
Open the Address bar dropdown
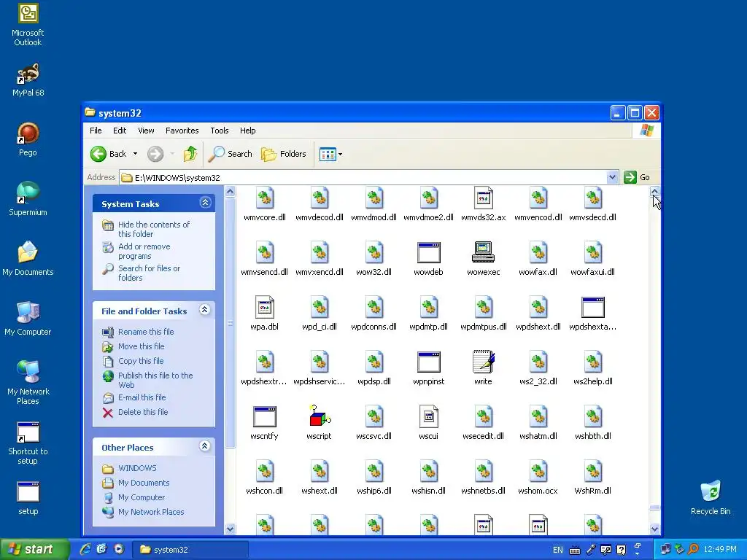tap(612, 177)
